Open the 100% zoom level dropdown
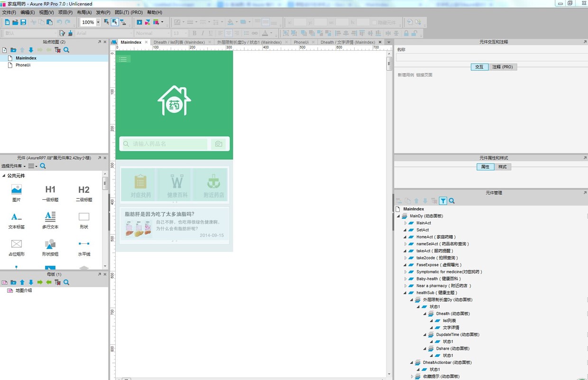Viewport: 588px width, 380px height. pyautogui.click(x=98, y=22)
